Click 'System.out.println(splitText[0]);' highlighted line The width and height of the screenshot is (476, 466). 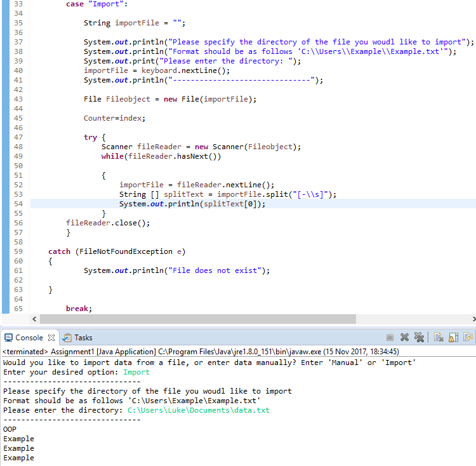tap(192, 204)
